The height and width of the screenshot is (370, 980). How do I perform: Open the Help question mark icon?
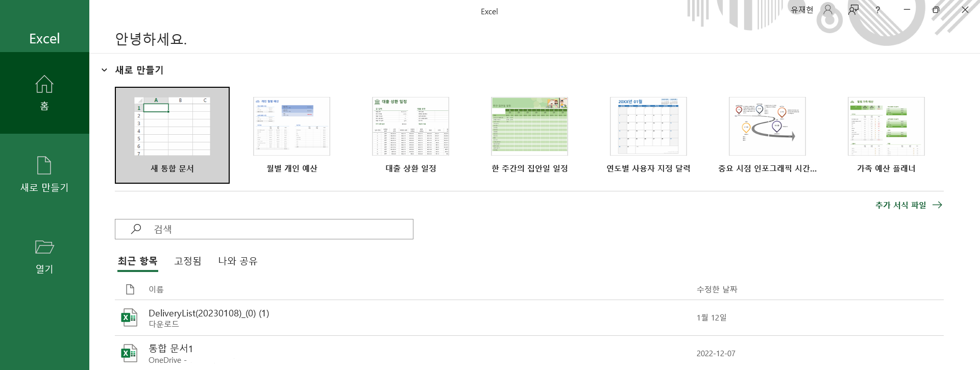coord(877,10)
